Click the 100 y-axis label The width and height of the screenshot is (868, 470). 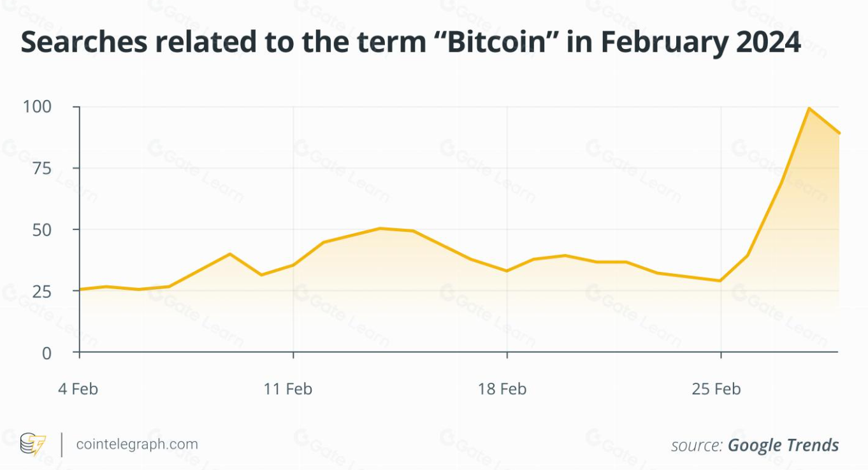[x=37, y=107]
